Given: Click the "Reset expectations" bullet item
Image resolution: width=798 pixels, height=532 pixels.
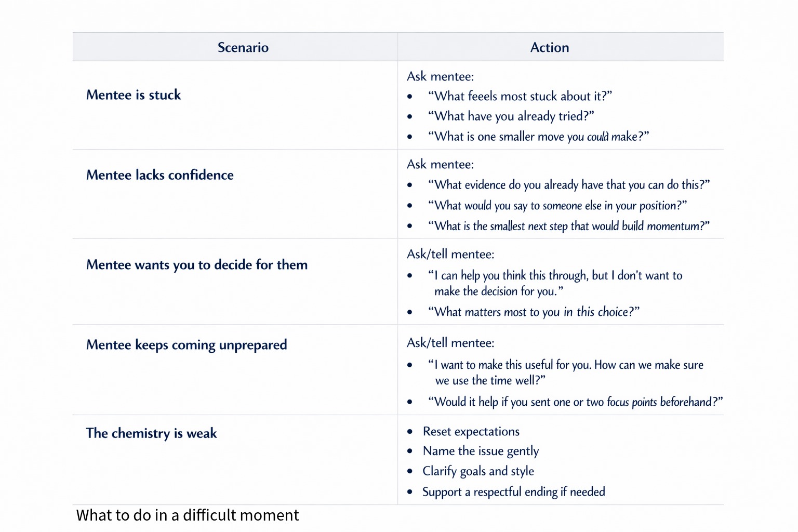Looking at the screenshot, I should coord(471,432).
